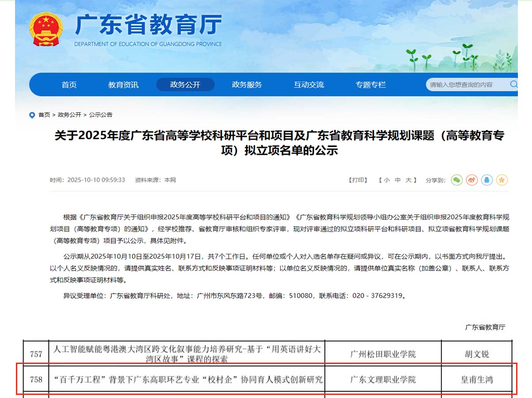
Task: Select the 政务公开 navigation tab
Action: point(185,84)
